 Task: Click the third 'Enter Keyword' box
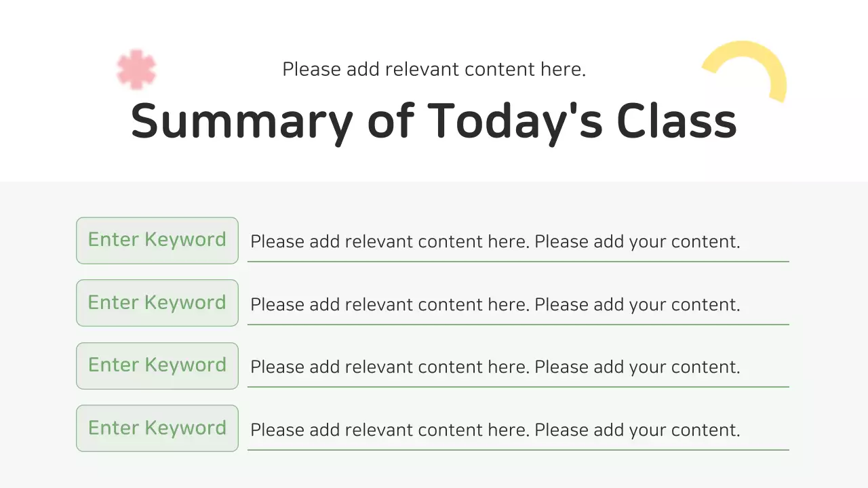tap(157, 365)
